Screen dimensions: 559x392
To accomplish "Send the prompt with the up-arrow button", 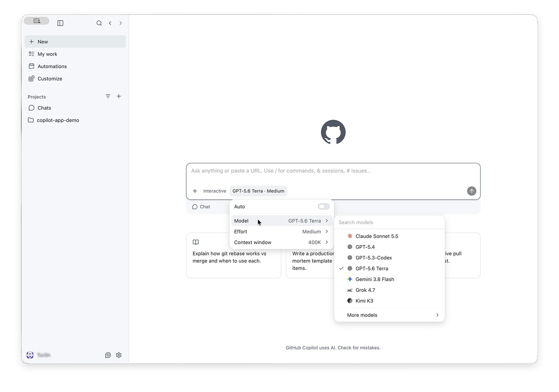I will 472,191.
